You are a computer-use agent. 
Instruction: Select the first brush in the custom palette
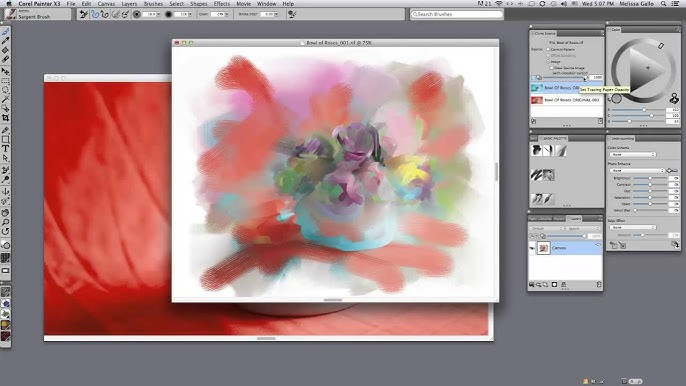click(x=537, y=151)
